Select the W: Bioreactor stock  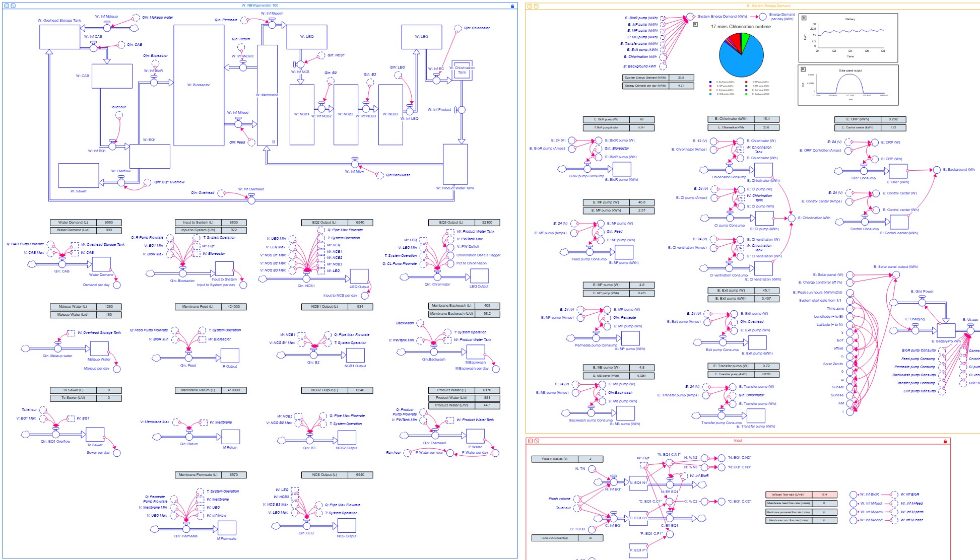coord(199,85)
